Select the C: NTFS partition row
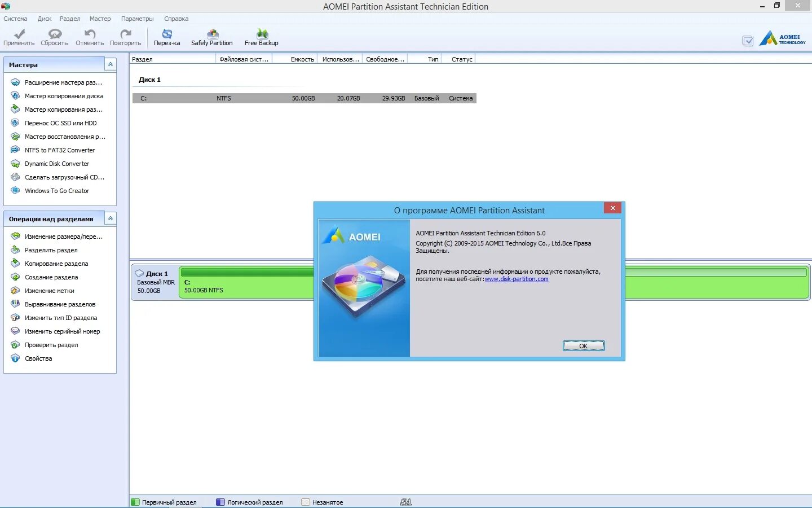This screenshot has width=812, height=508. coord(304,98)
